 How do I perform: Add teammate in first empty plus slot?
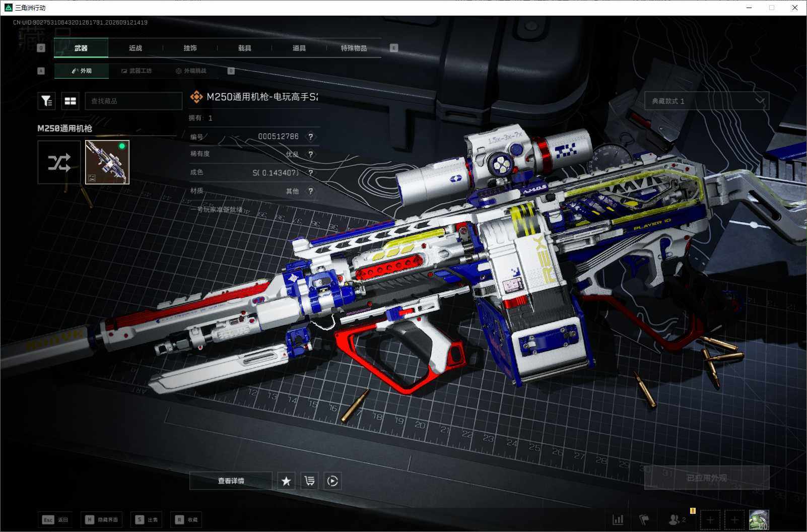[710, 519]
